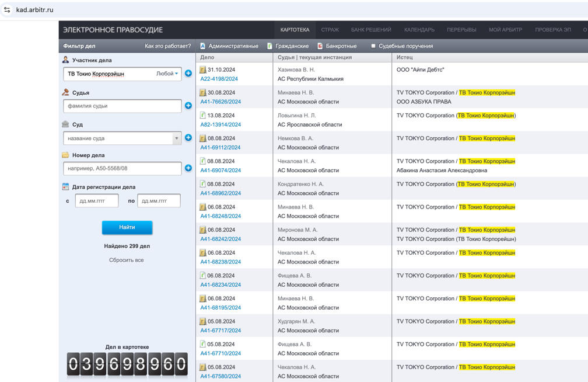The height and width of the screenshot is (382, 588).
Task: Open case link A41-69112/2024
Action: [x=220, y=148]
